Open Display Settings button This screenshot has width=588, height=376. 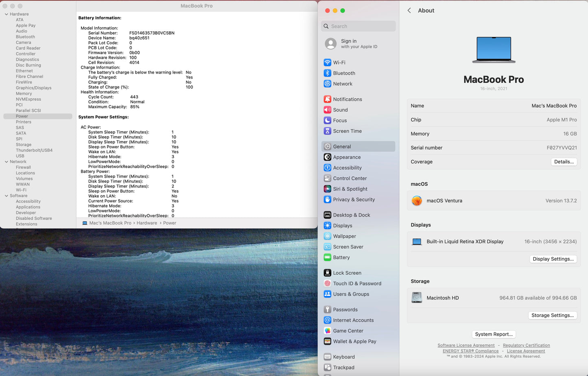tap(553, 259)
